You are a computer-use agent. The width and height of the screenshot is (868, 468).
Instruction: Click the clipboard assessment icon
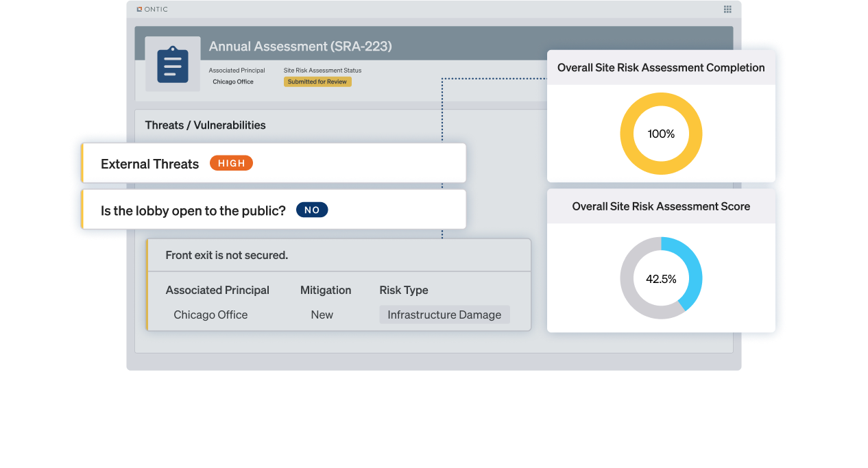173,64
